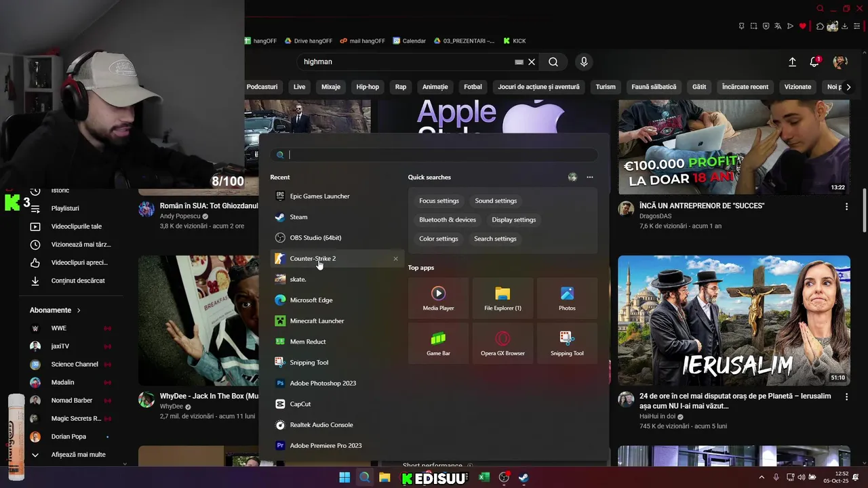Select the Încărcate recent filter chip

tap(745, 87)
